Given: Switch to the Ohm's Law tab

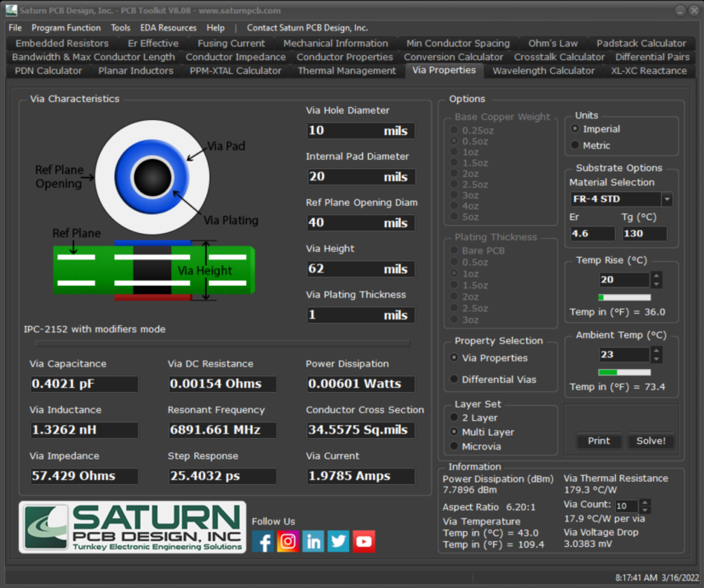Looking at the screenshot, I should pos(552,43).
